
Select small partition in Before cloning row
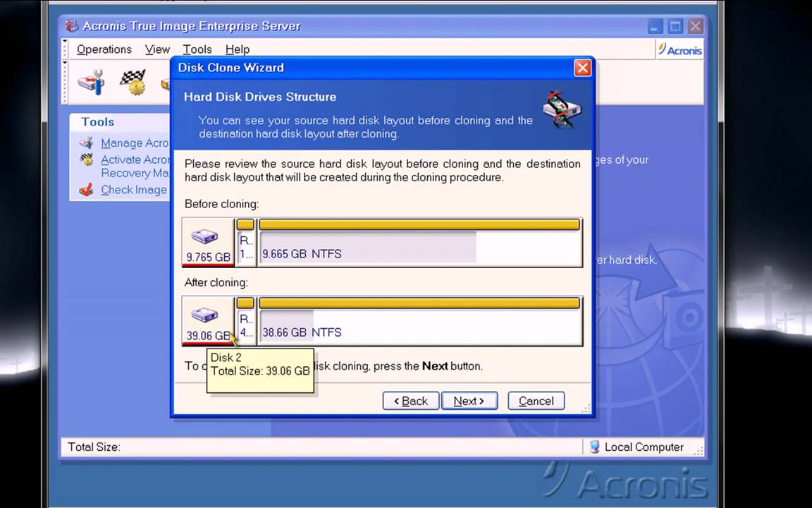pyautogui.click(x=245, y=243)
